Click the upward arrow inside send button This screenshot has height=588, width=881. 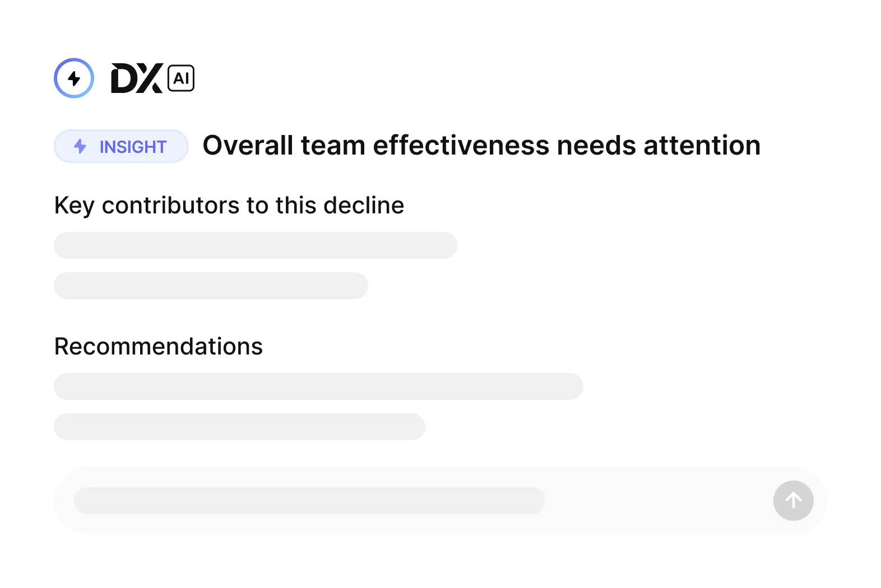point(794,500)
